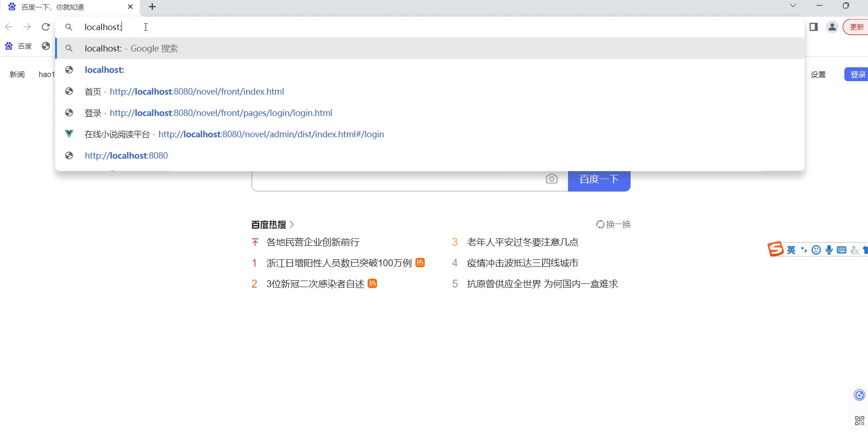This screenshot has height=436, width=868.
Task: Click the Sogou input method S logo
Action: tap(775, 249)
